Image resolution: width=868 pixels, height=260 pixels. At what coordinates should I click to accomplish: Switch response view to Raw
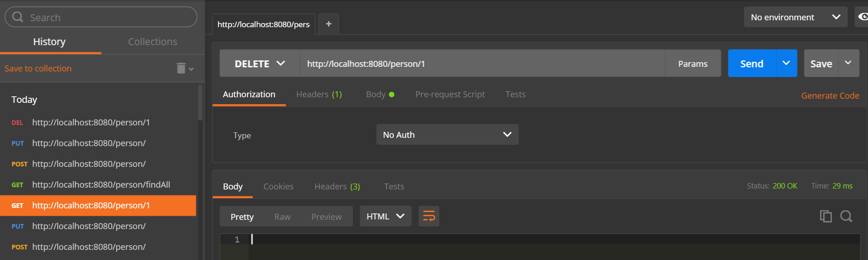tap(282, 217)
